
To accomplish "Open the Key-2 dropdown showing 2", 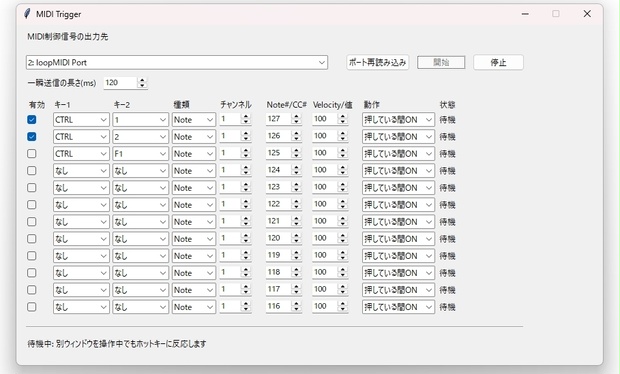I will tap(140, 136).
